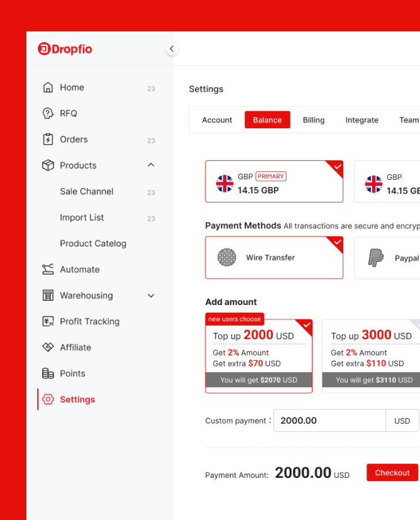This screenshot has width=420, height=520.
Task: Click the Home icon in sidebar
Action: pyautogui.click(x=48, y=87)
